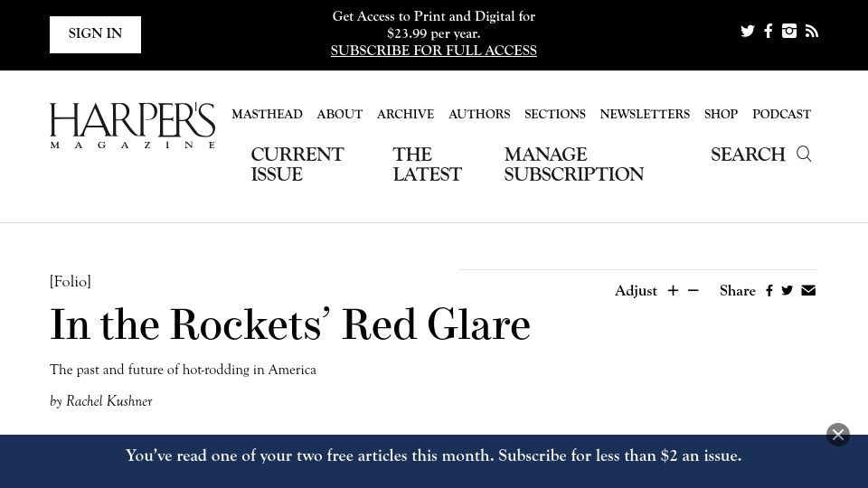The width and height of the screenshot is (868, 488).
Task: Open author Rachel Kushner's page
Action: click(109, 401)
